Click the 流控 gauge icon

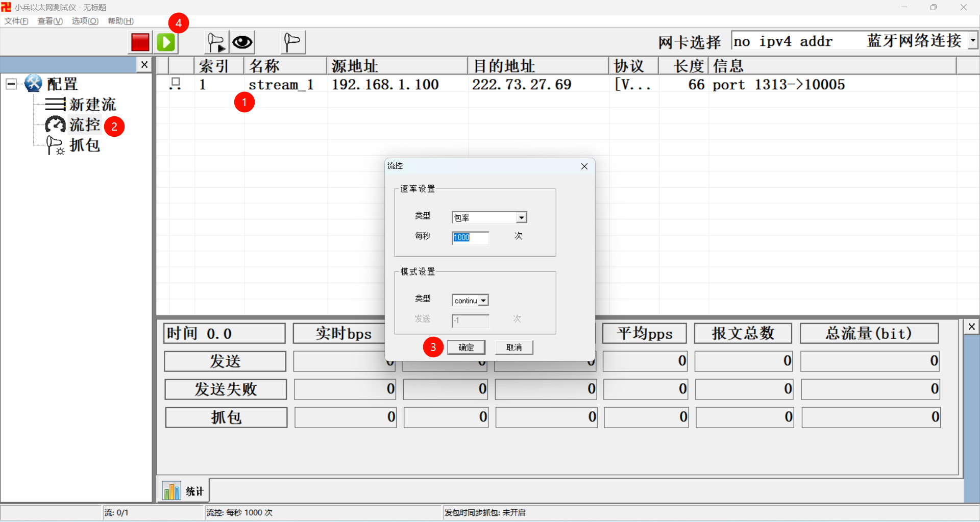pyautogui.click(x=55, y=125)
